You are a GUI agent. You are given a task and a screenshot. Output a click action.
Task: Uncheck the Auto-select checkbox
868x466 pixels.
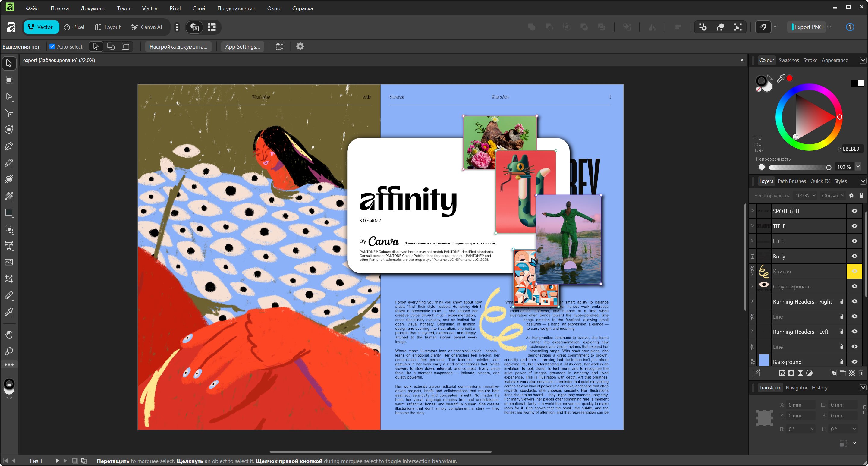[52, 46]
